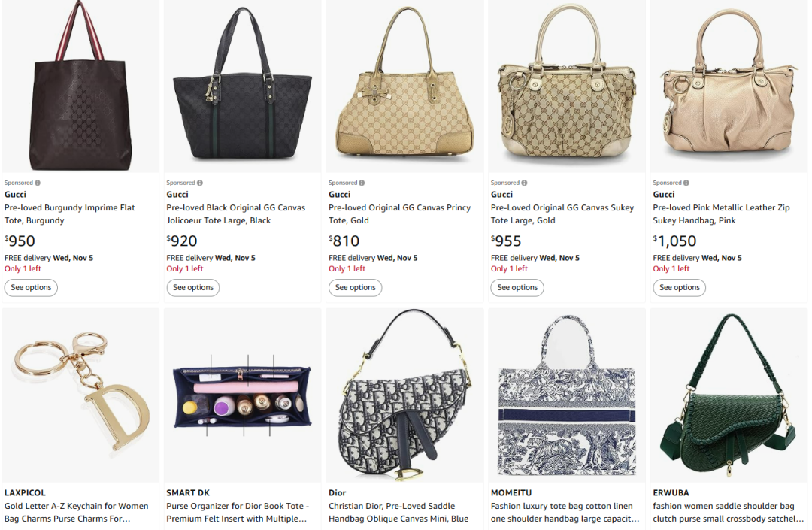Click See options for the $950 Burgundy tote
Viewport: 812px width, 530px height.
click(31, 287)
